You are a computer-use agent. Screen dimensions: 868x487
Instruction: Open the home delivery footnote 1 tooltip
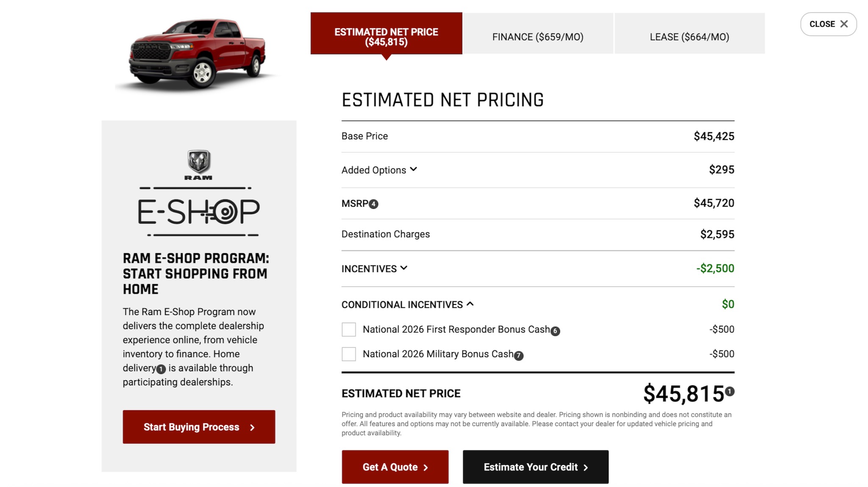tap(160, 369)
